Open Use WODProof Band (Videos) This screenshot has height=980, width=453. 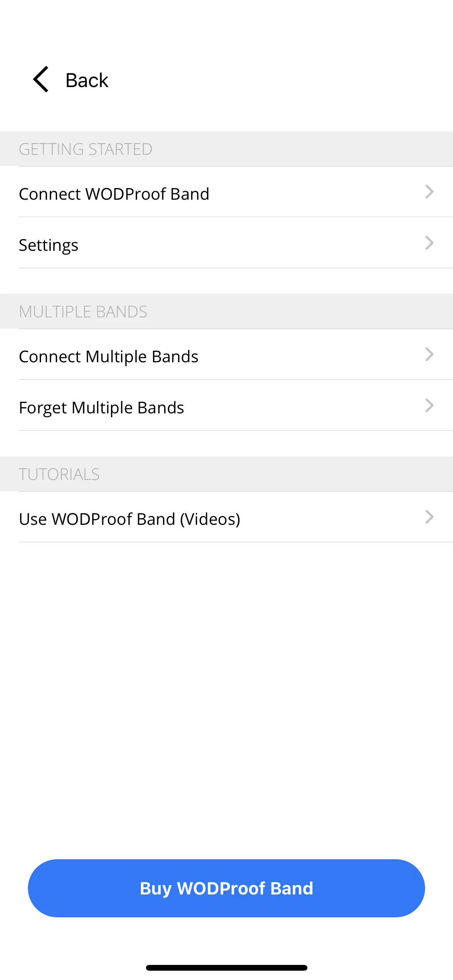(x=226, y=517)
